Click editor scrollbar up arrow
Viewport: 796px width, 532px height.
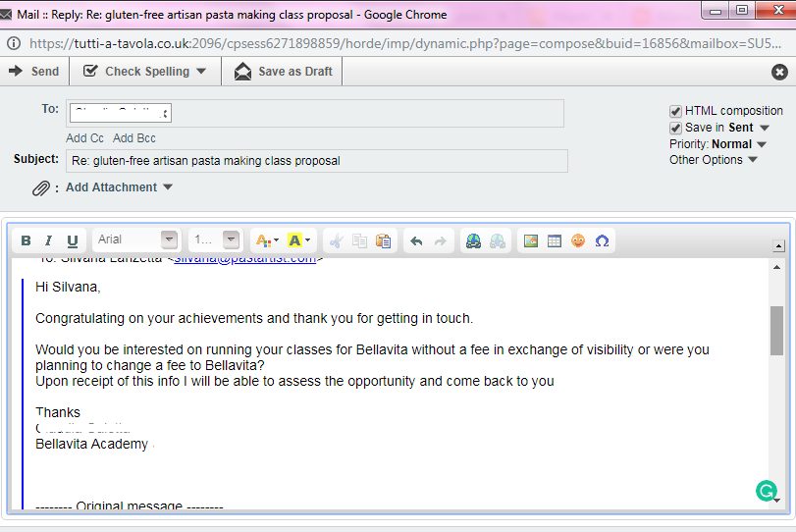(x=776, y=267)
